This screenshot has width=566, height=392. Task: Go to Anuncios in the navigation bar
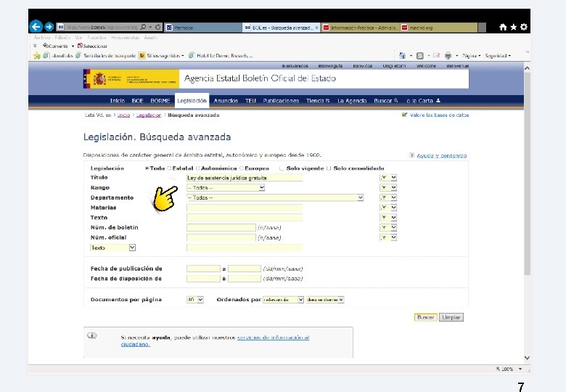(x=226, y=101)
